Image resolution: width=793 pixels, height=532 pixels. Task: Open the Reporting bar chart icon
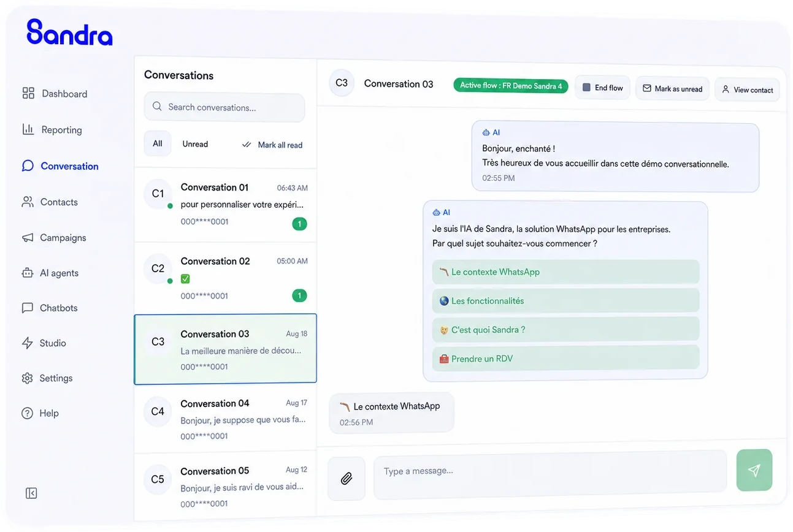click(28, 129)
